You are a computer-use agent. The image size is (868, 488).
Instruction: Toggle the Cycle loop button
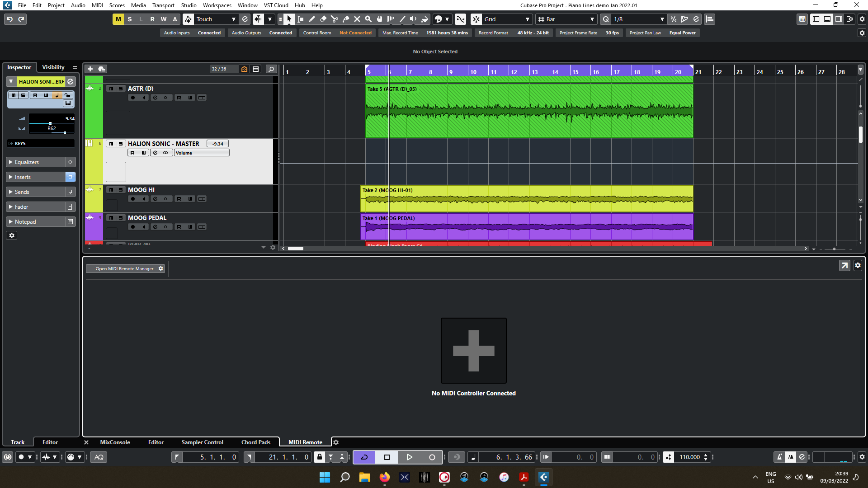(x=364, y=457)
